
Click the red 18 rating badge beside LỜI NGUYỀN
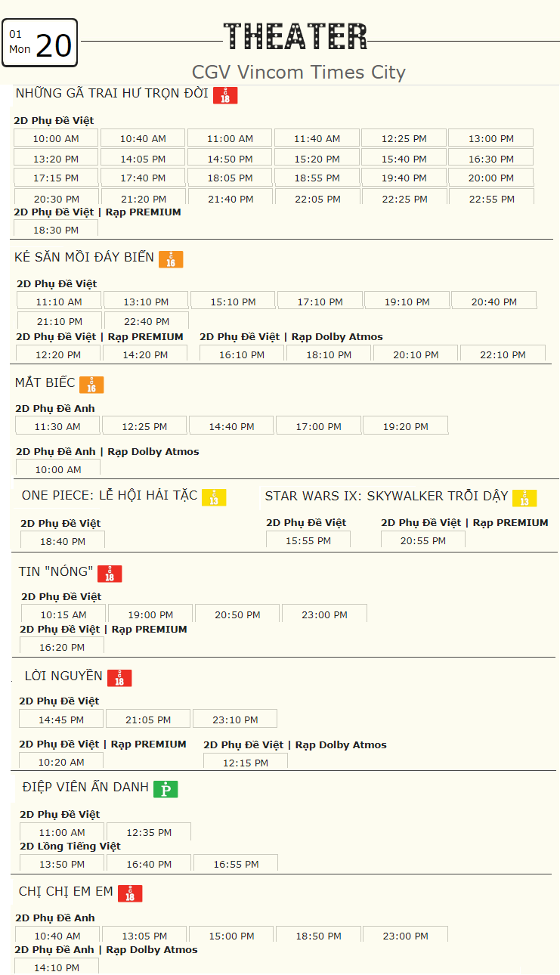(119, 678)
